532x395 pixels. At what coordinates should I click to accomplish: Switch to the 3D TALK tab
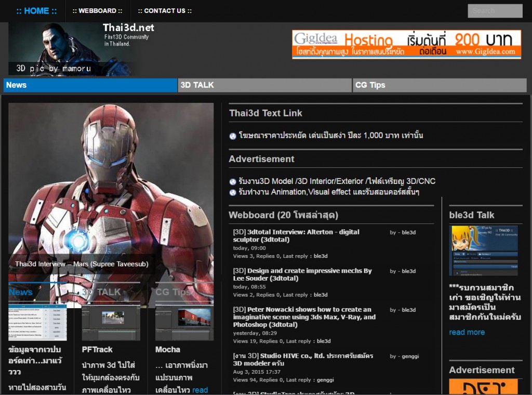pyautogui.click(x=264, y=85)
